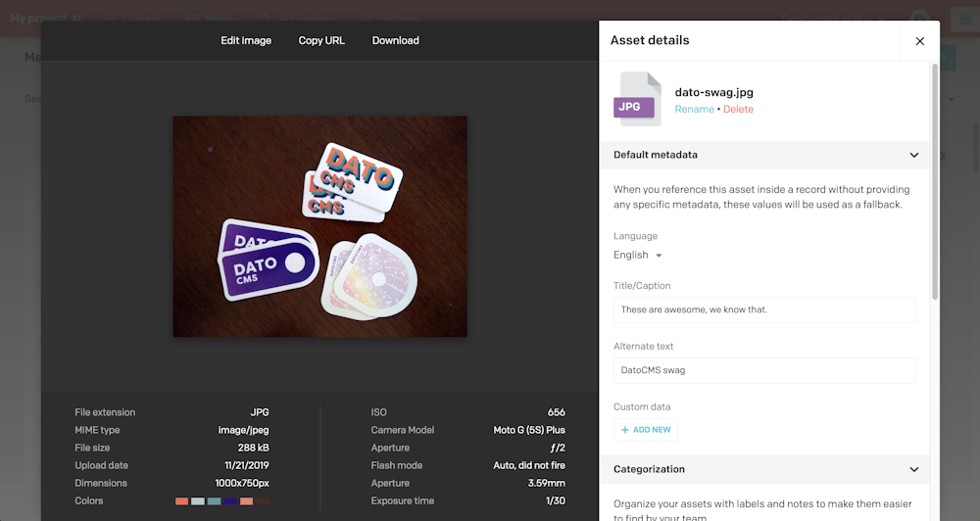980x521 pixels.
Task: Click the Title/Caption text field
Action: (x=764, y=309)
